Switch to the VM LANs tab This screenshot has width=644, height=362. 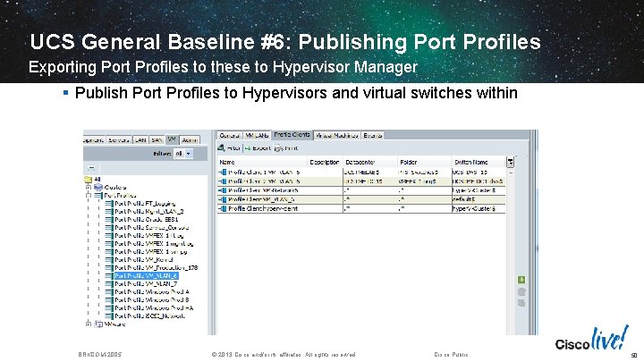pos(257,136)
